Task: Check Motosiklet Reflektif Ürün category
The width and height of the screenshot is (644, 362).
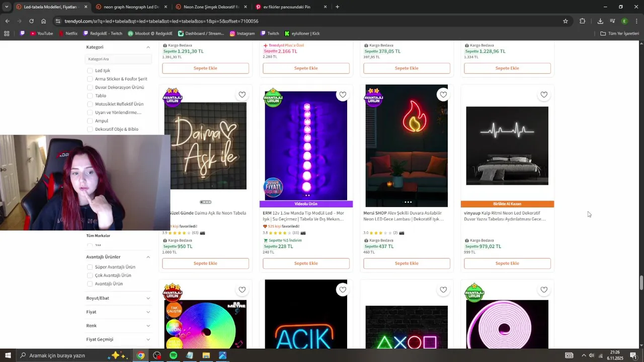Action: coord(90,104)
